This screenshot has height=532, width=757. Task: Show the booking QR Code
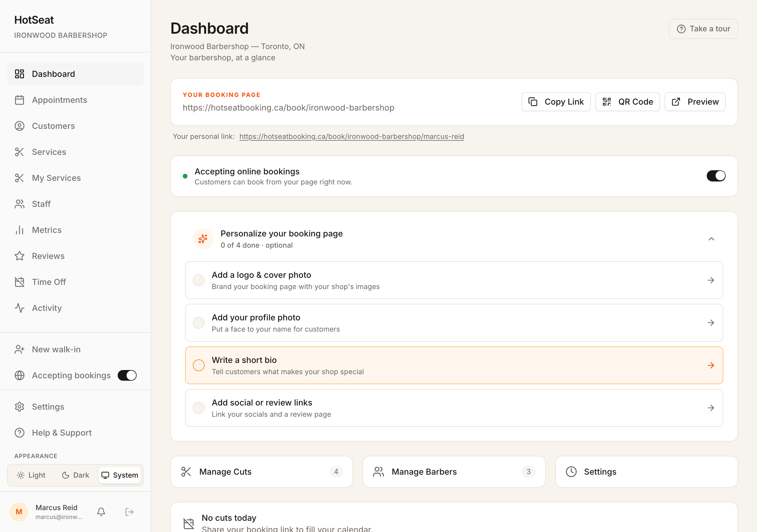click(627, 102)
